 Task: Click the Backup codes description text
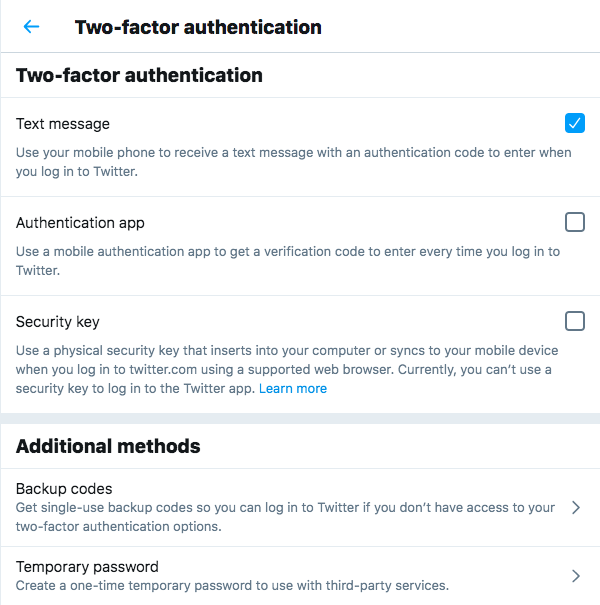click(x=286, y=517)
